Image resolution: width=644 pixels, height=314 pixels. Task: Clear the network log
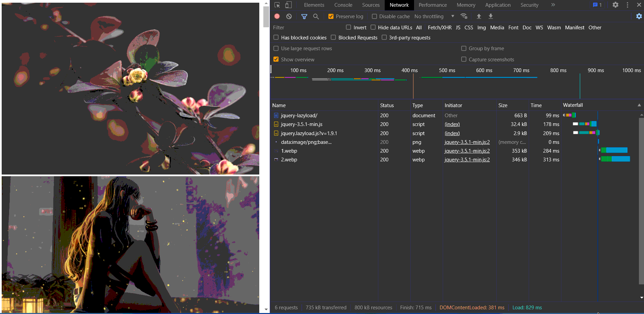289,16
